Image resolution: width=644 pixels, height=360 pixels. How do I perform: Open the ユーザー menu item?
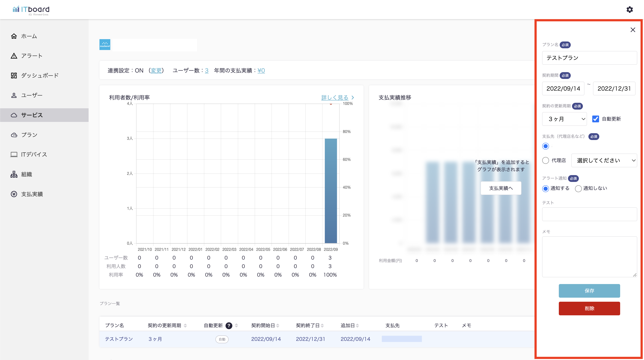point(32,95)
